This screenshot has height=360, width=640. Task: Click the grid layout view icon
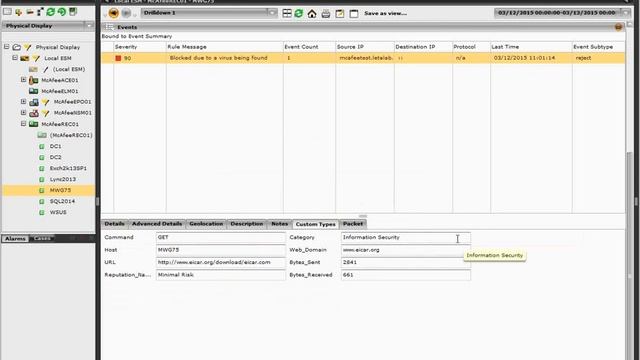coord(287,13)
